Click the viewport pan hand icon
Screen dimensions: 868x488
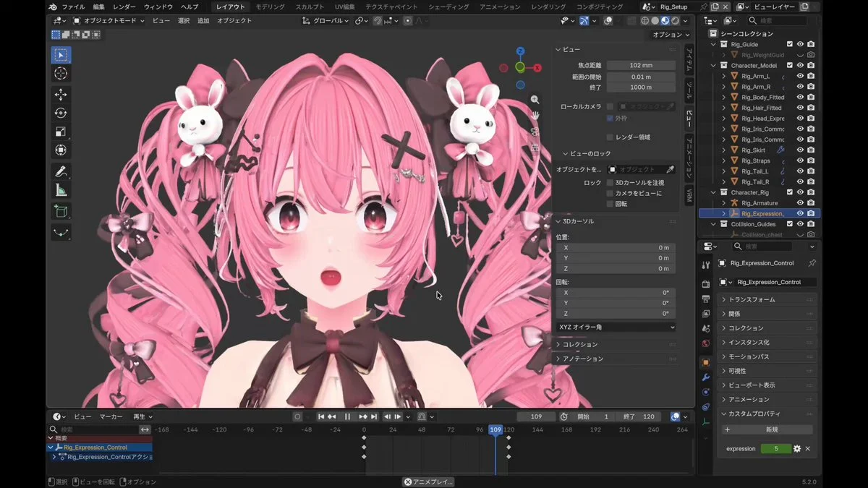(x=535, y=116)
